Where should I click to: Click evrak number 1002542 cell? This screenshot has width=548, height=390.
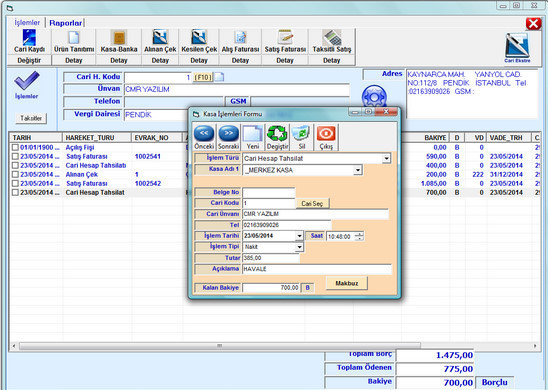(148, 183)
